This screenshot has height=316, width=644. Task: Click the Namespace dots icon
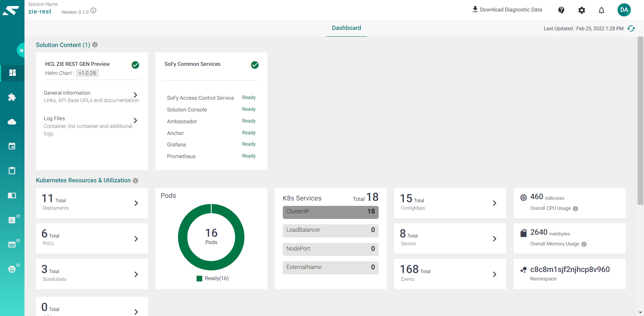[x=523, y=270]
